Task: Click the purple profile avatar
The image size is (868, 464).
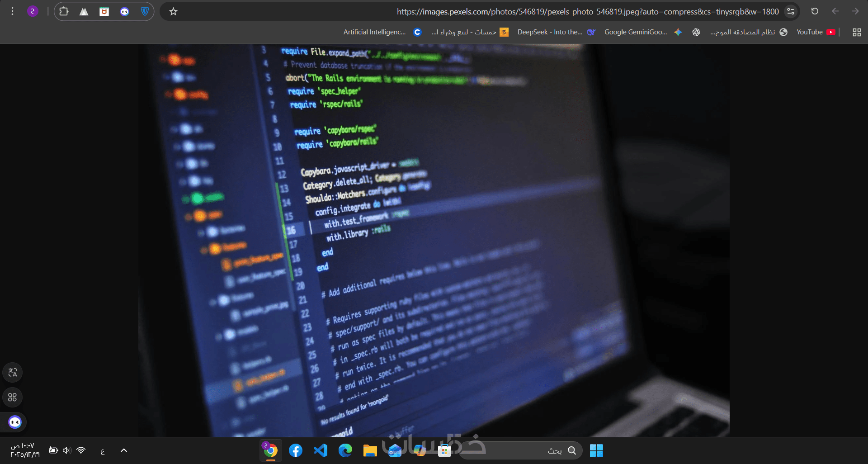Action: click(33, 11)
